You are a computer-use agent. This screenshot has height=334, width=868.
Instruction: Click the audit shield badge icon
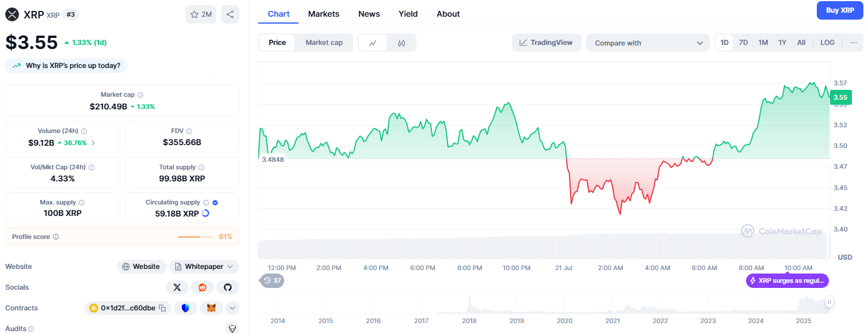(232, 328)
